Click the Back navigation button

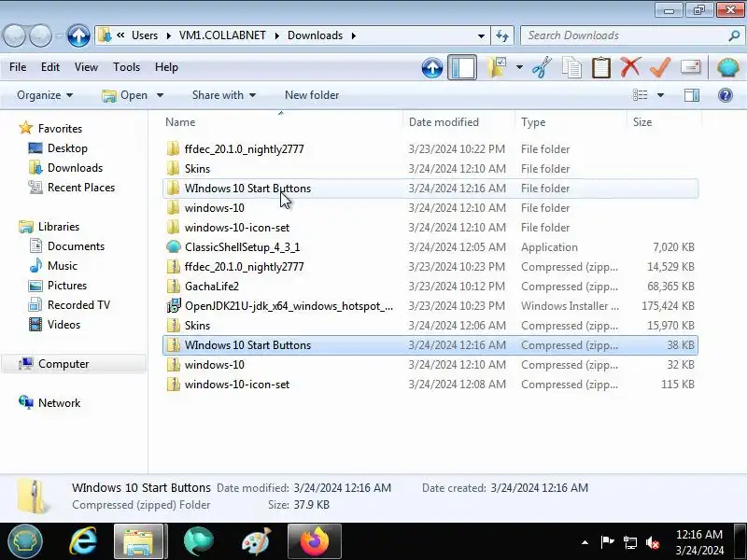[x=14, y=35]
